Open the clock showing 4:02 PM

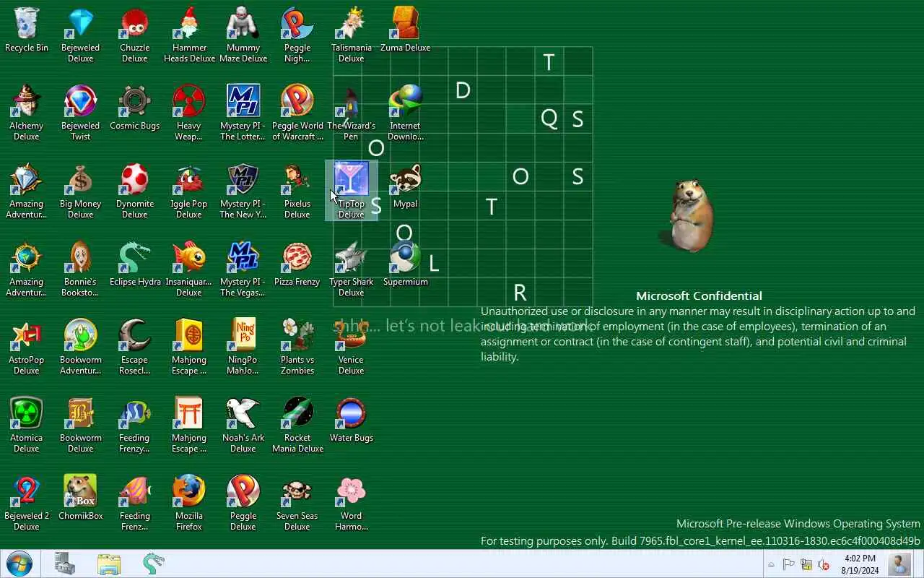(x=860, y=564)
